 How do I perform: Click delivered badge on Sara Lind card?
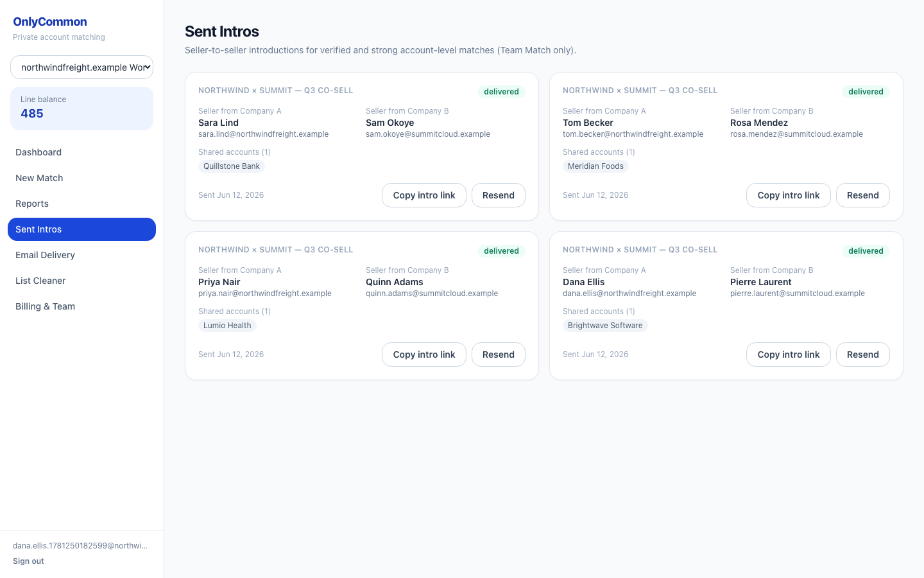tap(501, 92)
